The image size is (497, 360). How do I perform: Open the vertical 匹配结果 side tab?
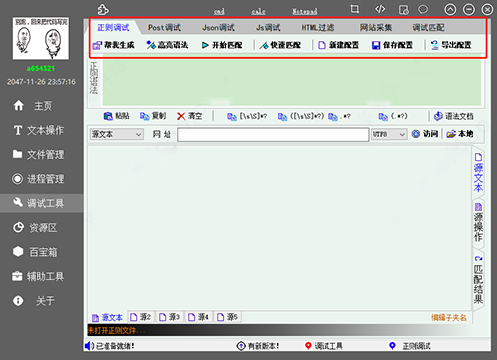point(478,280)
